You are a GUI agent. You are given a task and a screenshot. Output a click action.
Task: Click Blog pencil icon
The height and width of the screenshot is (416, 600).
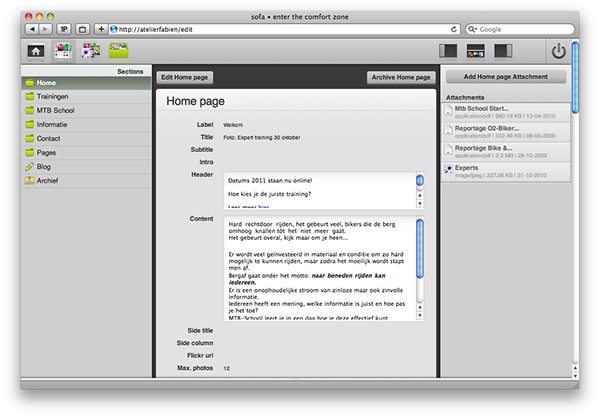coord(29,166)
